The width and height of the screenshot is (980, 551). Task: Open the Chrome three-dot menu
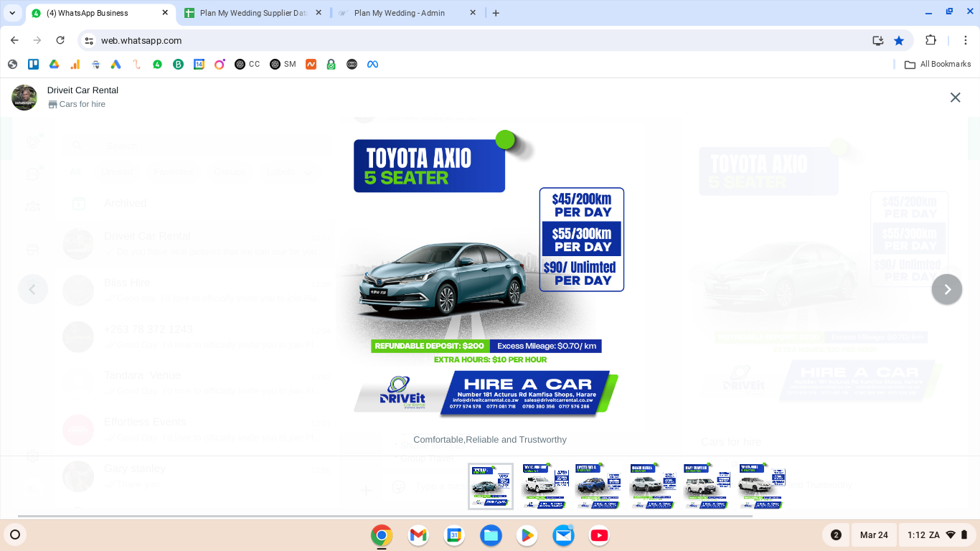pyautogui.click(x=966, y=41)
